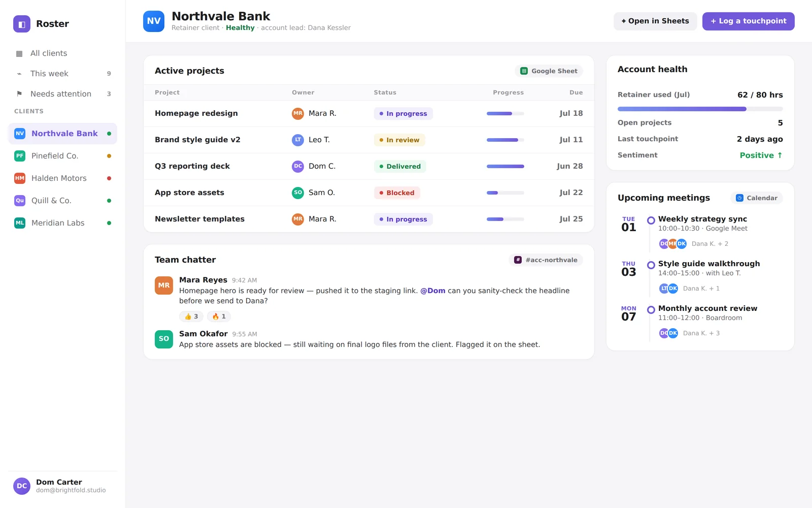The width and height of the screenshot is (812, 508).
Task: Click Retainer used progress bar
Action: click(700, 109)
